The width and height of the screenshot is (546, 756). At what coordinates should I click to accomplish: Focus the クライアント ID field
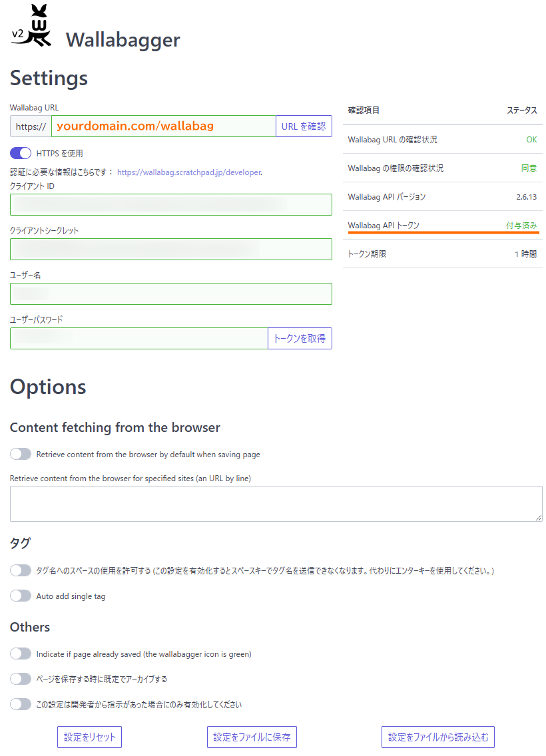(170, 204)
